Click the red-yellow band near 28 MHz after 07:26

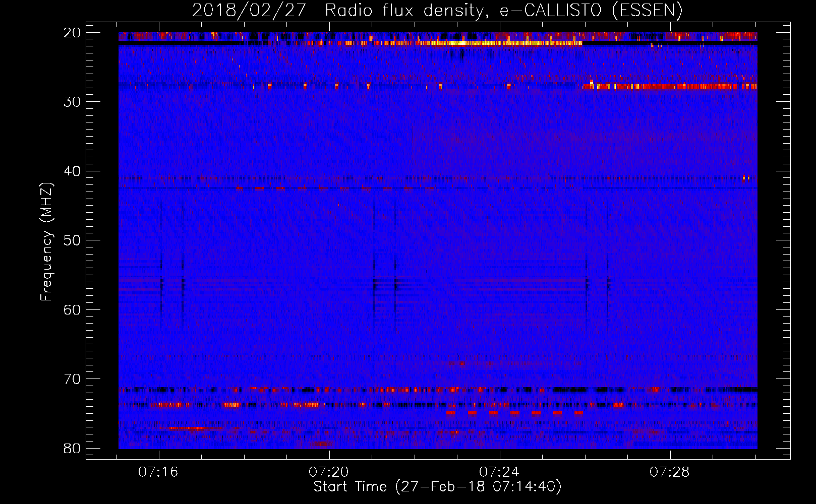pos(670,86)
